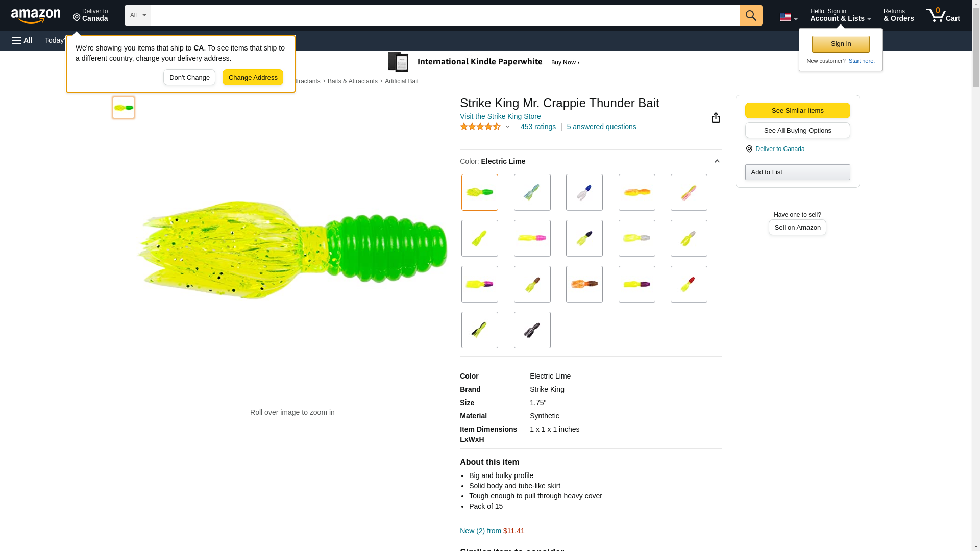The width and height of the screenshot is (980, 551).
Task: Click the Artificial Bait breadcrumb
Action: pyautogui.click(x=401, y=81)
